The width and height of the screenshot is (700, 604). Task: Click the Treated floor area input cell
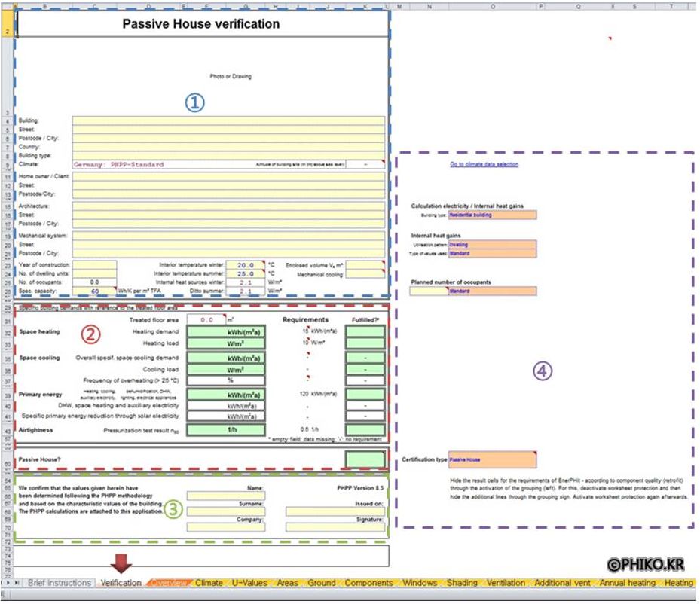pos(206,319)
